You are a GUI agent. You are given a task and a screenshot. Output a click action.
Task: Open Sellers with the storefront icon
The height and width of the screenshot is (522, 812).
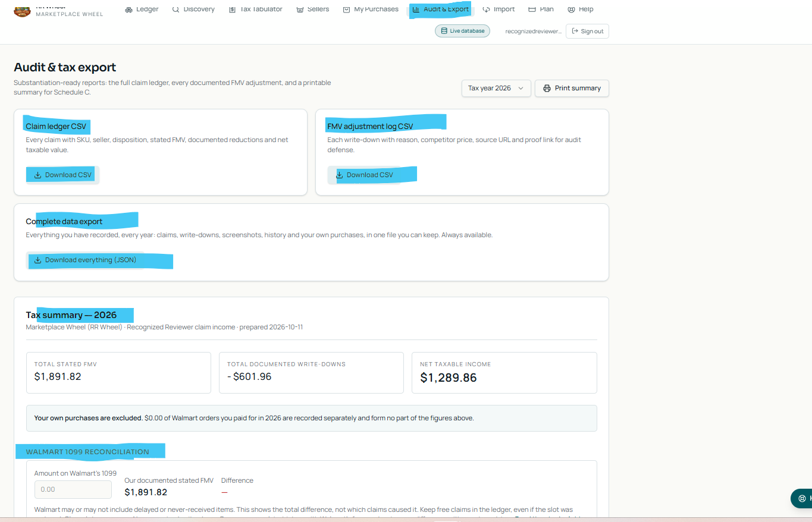click(300, 10)
